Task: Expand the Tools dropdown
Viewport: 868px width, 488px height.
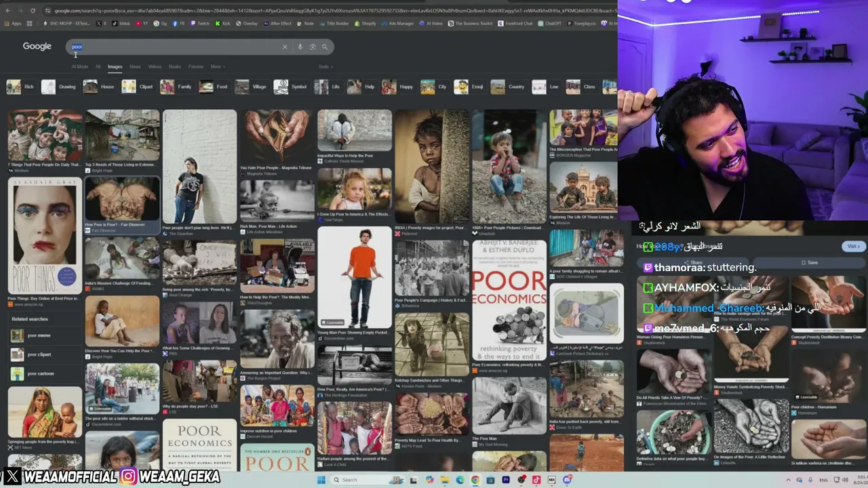Action: [325, 66]
